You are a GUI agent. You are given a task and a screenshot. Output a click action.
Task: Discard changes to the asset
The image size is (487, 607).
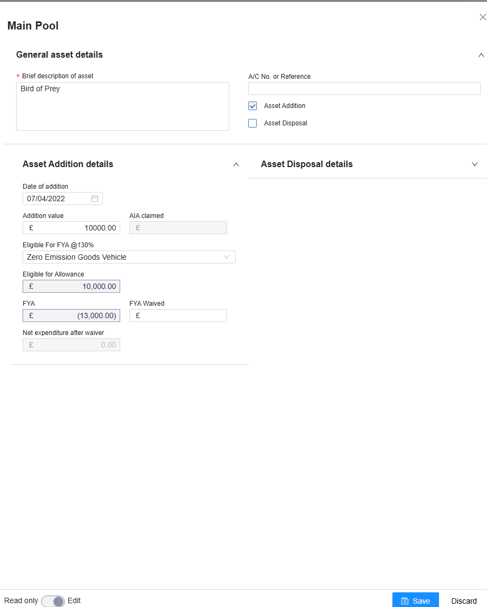tap(464, 601)
